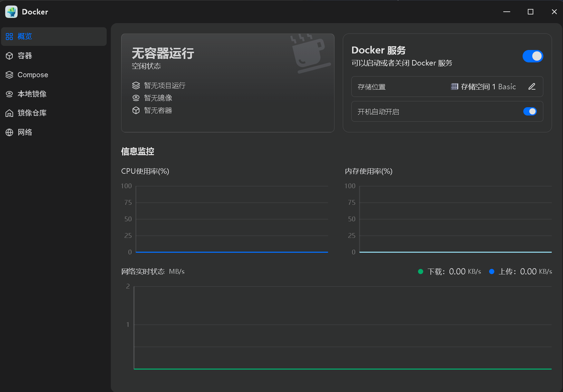
Task: Navigate to the 网络 network page
Action: tap(54, 132)
